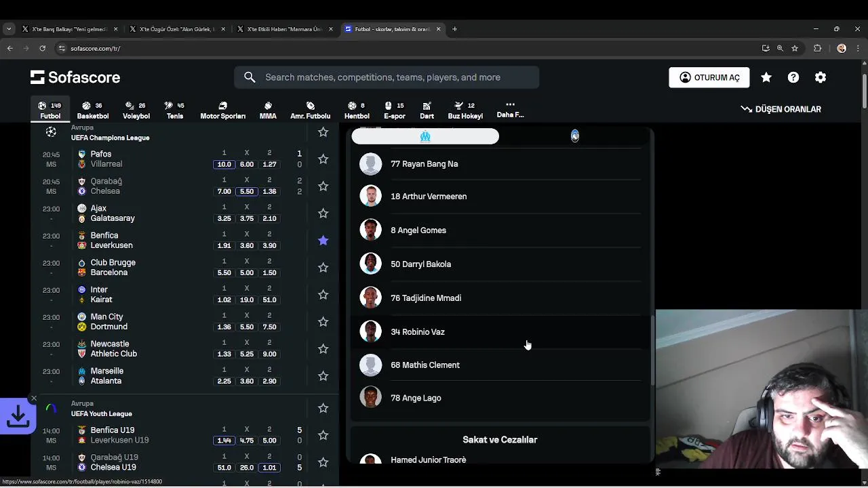Open Ange Lago player photo

pyautogui.click(x=370, y=397)
